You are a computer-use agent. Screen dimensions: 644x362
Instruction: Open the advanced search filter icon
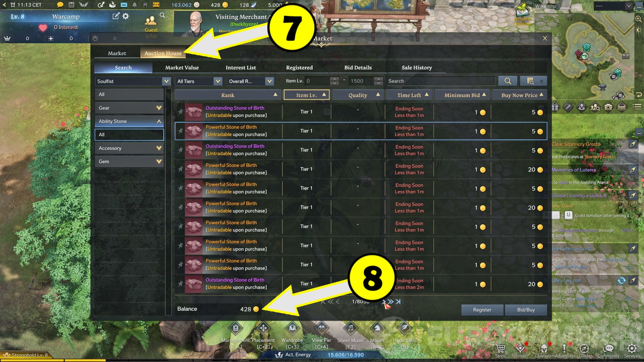tap(533, 81)
